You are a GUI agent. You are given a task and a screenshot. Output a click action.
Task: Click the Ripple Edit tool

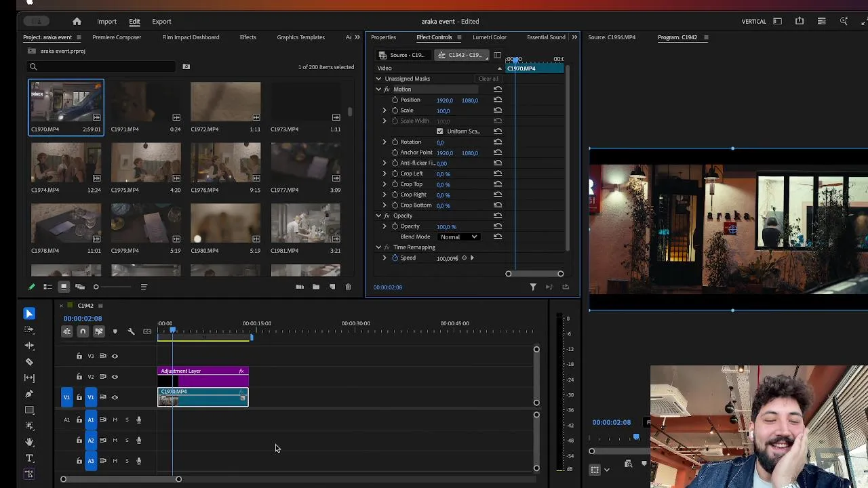[29, 346]
